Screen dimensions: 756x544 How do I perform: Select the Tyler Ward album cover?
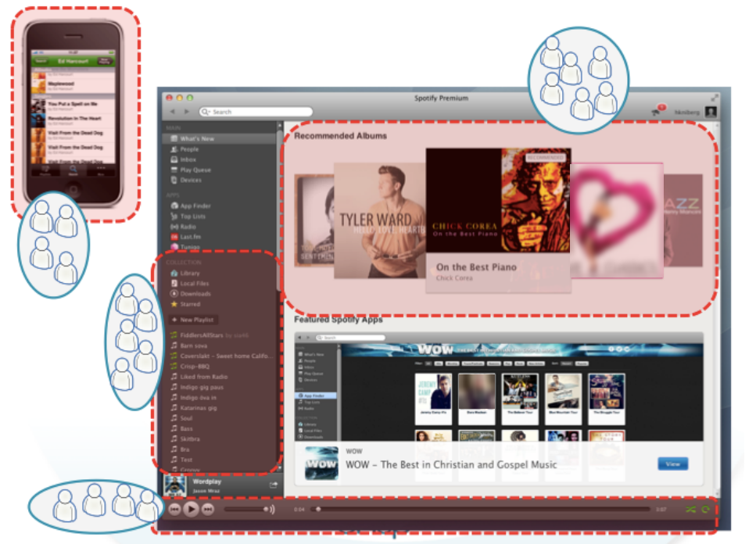click(380, 220)
